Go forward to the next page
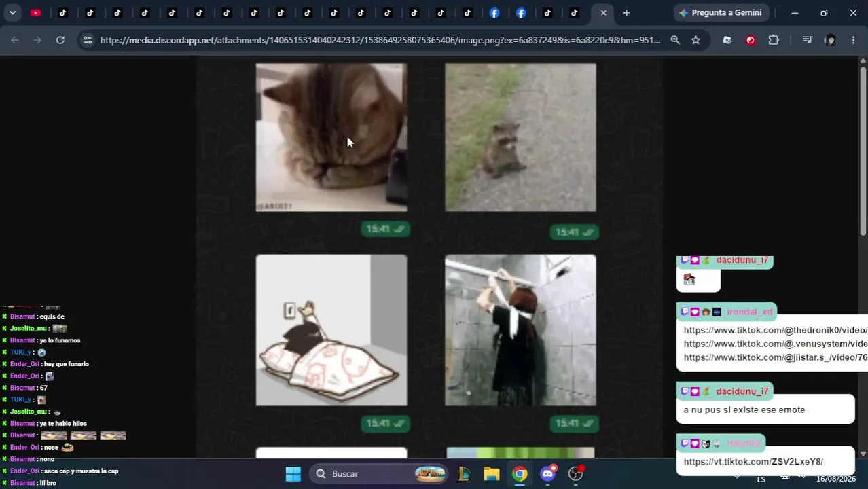 [x=37, y=40]
